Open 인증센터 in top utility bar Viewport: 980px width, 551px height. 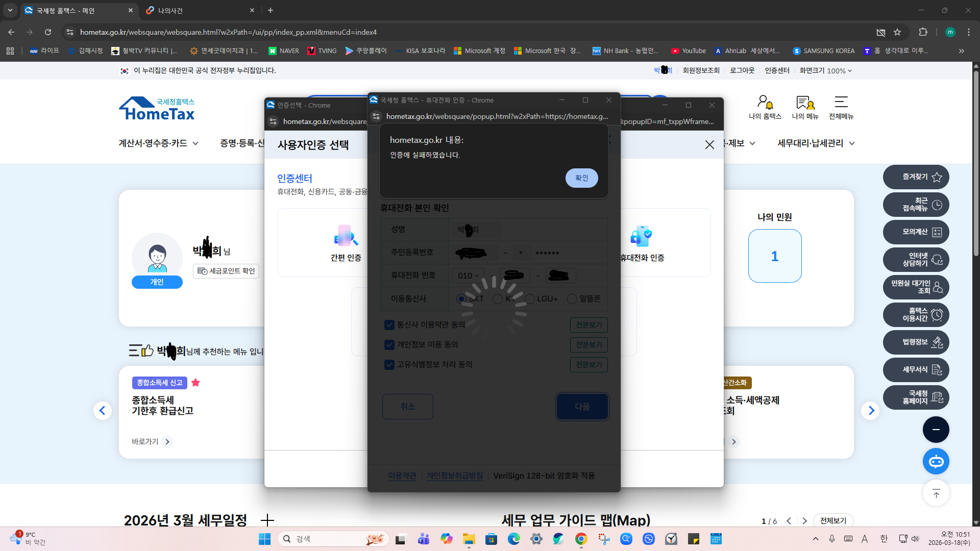[x=777, y=70]
